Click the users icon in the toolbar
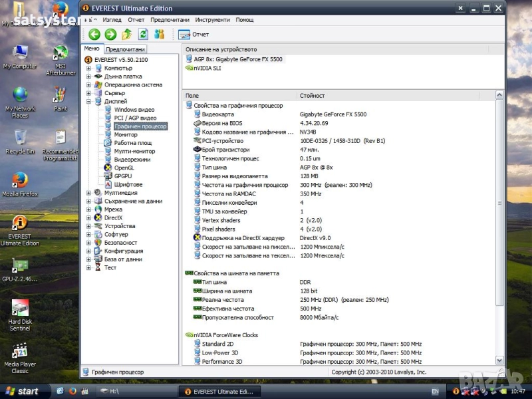The width and height of the screenshot is (532, 399). [159, 34]
